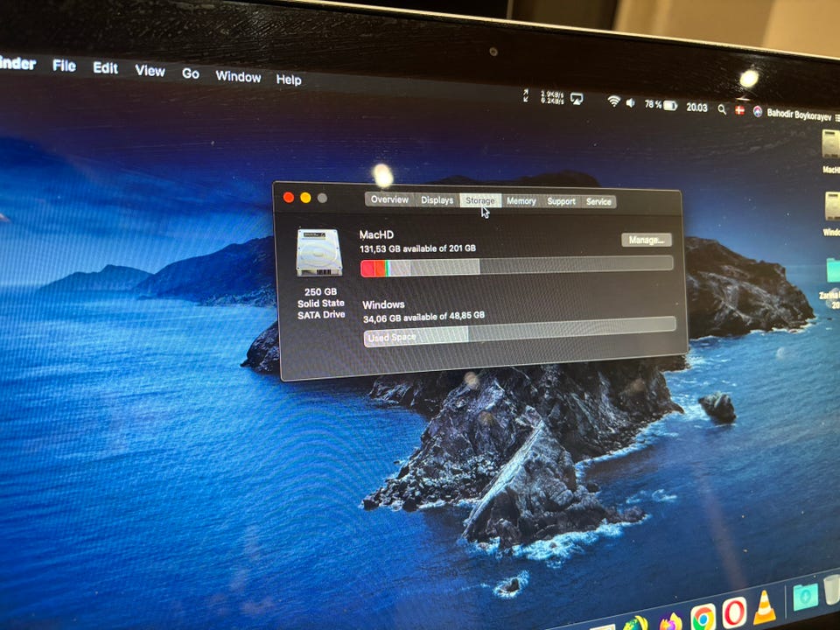Click the Wi-Fi status icon

[613, 101]
